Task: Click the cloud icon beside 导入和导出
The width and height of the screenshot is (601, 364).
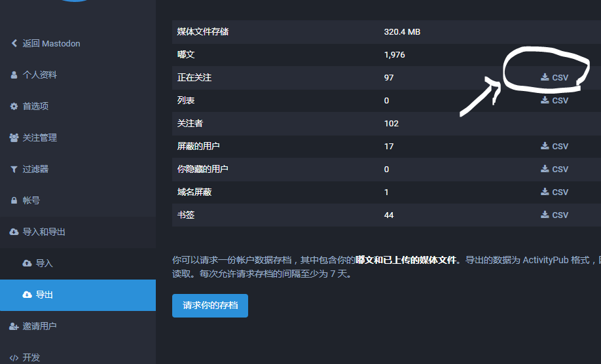Action: (14, 232)
